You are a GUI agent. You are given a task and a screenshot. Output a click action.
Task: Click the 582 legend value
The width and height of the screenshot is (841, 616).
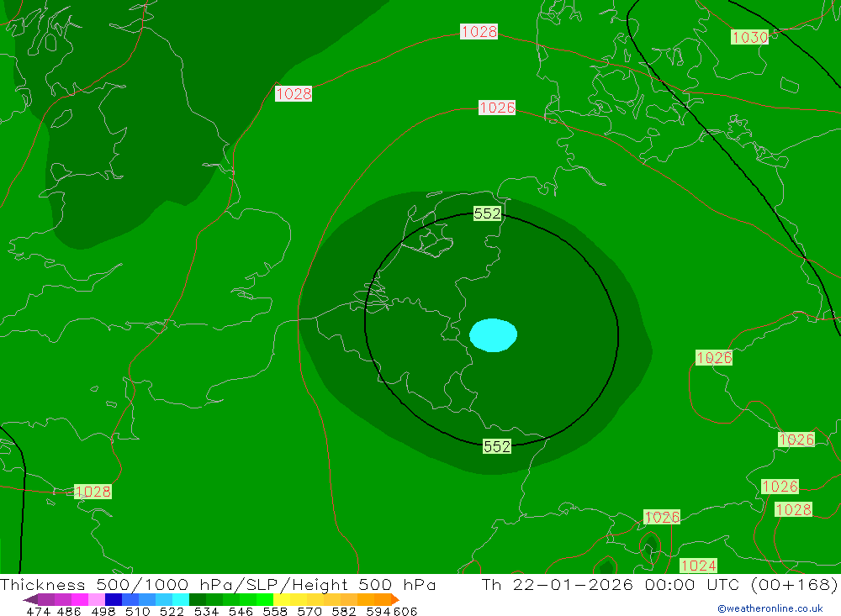point(344,611)
